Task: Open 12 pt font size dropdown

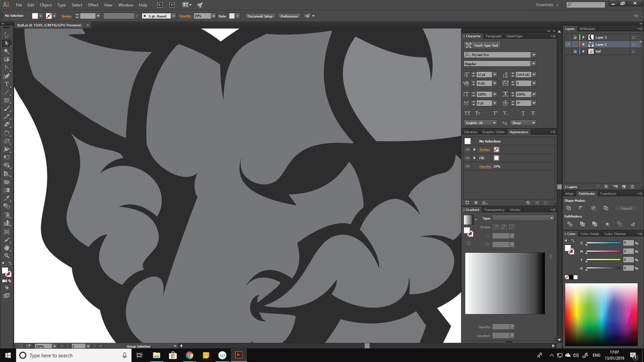Action: (x=494, y=75)
